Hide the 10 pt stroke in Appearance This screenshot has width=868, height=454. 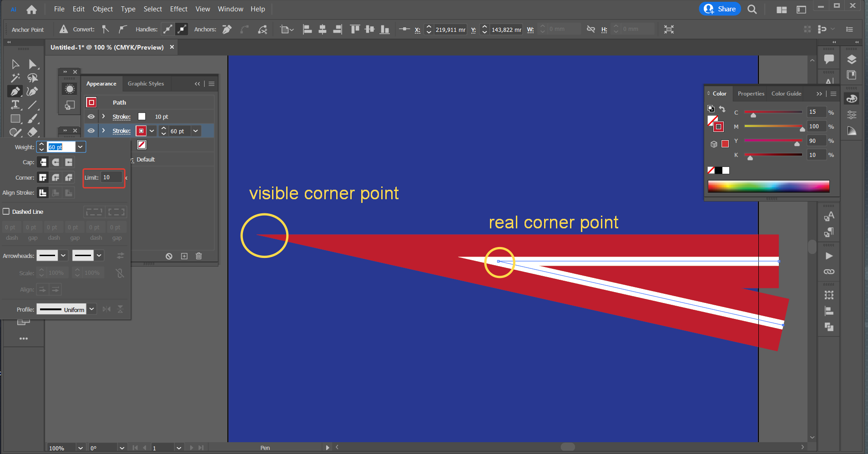[x=91, y=116]
